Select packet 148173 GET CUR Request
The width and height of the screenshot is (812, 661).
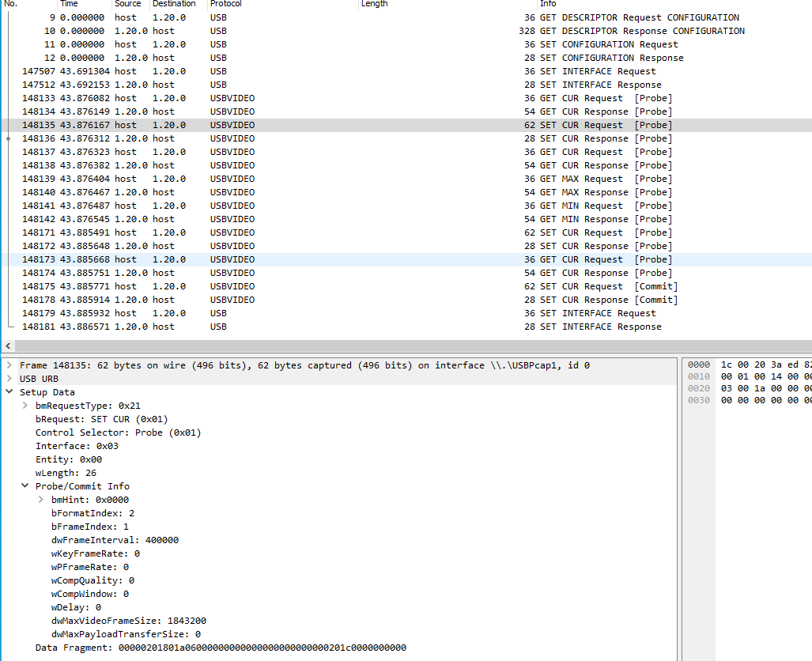(406, 260)
